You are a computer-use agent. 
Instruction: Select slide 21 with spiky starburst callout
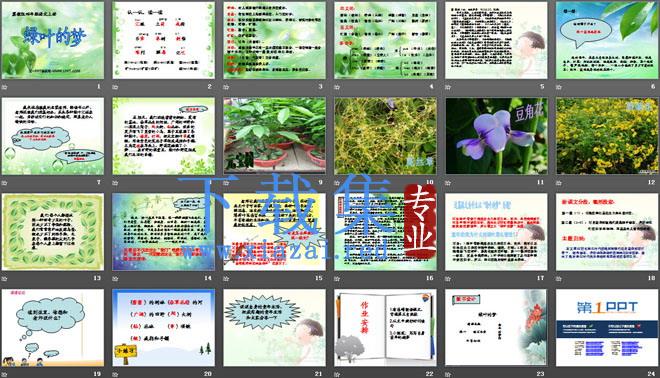pyautogui.click(x=274, y=327)
